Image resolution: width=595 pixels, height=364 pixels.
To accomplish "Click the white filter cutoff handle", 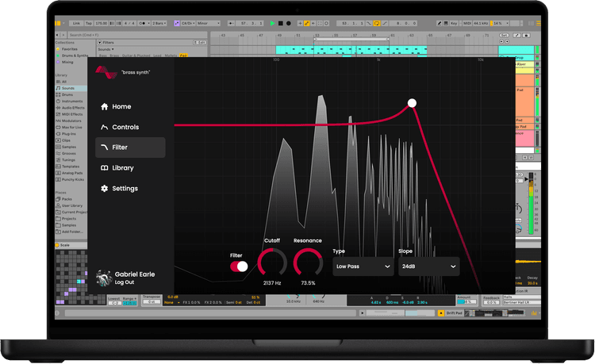I will (x=412, y=103).
